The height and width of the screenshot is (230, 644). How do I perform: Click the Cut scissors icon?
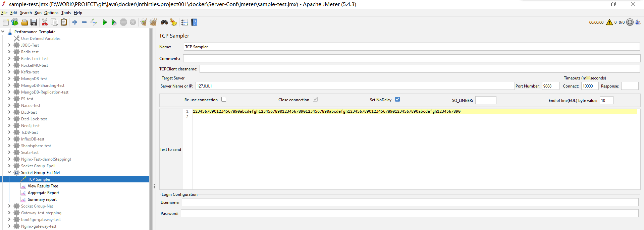45,22
